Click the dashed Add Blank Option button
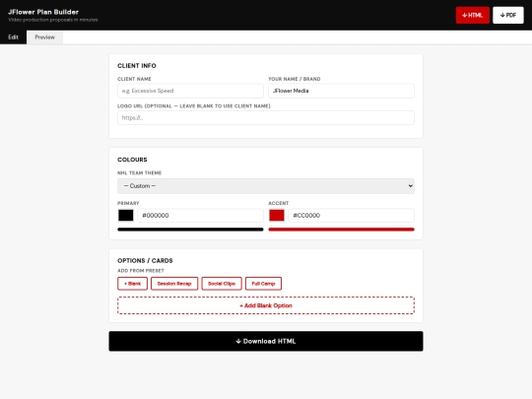This screenshot has height=399, width=532. [x=266, y=305]
